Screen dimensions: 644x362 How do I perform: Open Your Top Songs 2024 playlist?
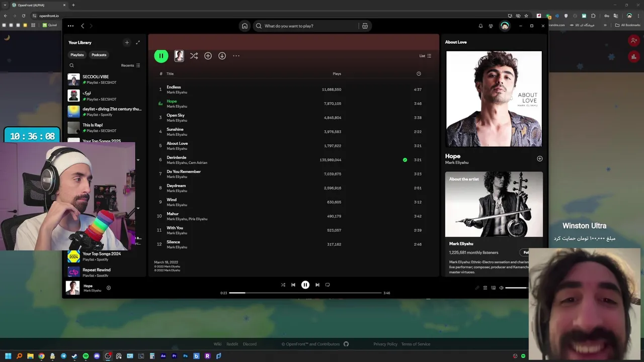coord(105,256)
